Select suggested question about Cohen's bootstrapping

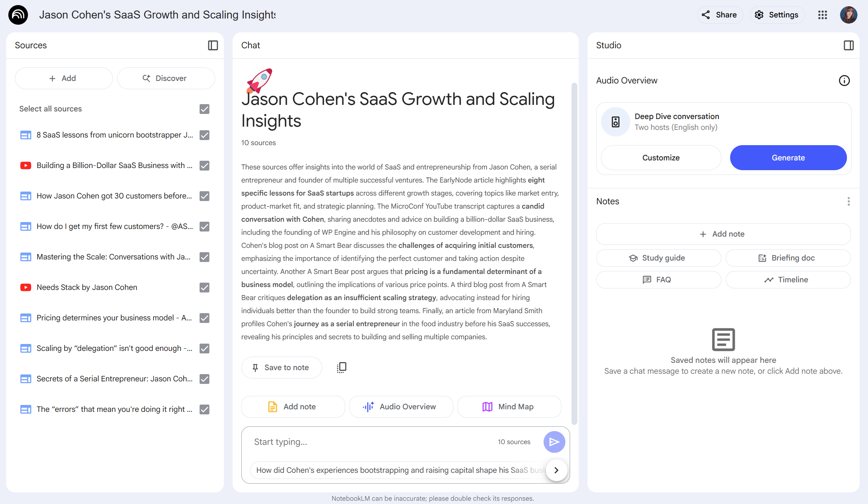[x=398, y=470]
